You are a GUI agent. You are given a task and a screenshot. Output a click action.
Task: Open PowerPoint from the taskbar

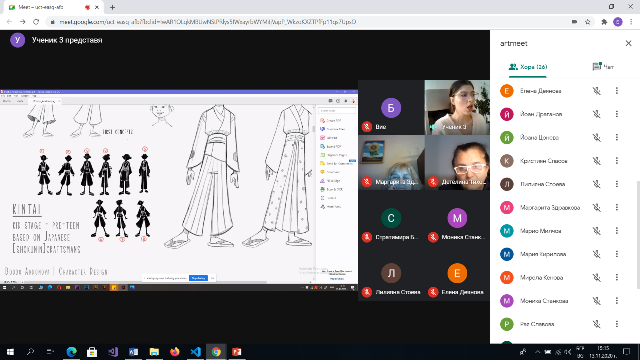tap(237, 351)
